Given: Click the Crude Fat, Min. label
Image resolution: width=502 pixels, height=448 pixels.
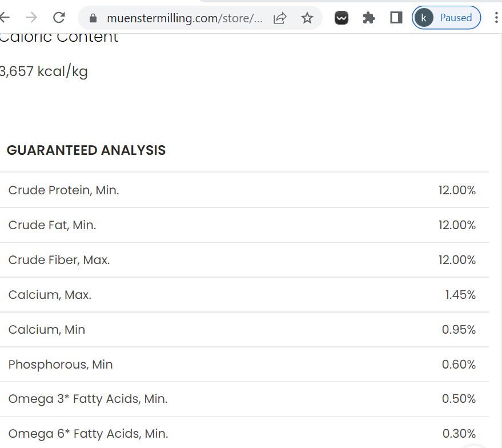Looking at the screenshot, I should (52, 225).
